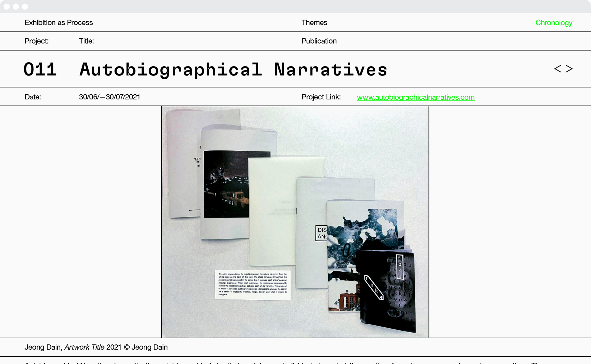Go to next project with right arrow
Image resolution: width=591 pixels, height=364 pixels.
point(569,69)
